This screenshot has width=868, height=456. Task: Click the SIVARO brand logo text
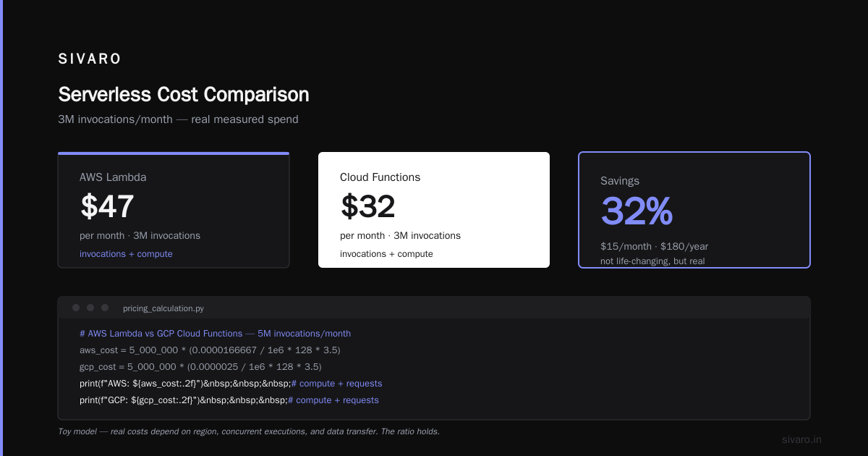coord(90,59)
